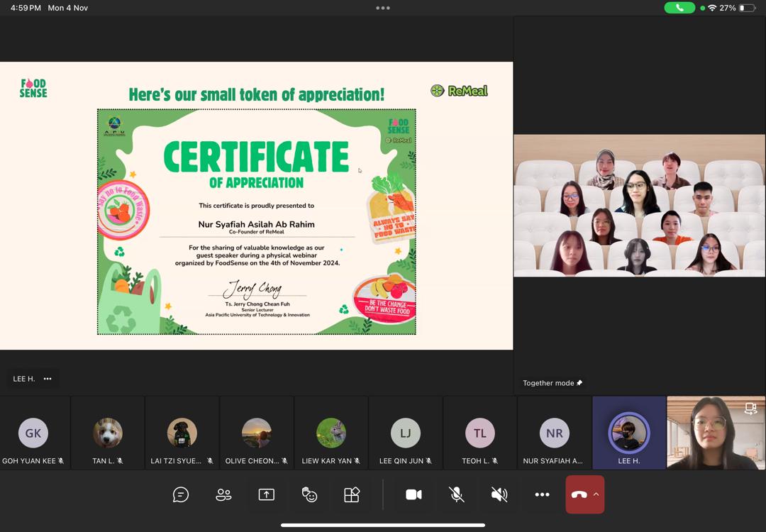Tap the Wi-Fi status icon
The width and height of the screenshot is (766, 532).
(712, 8)
